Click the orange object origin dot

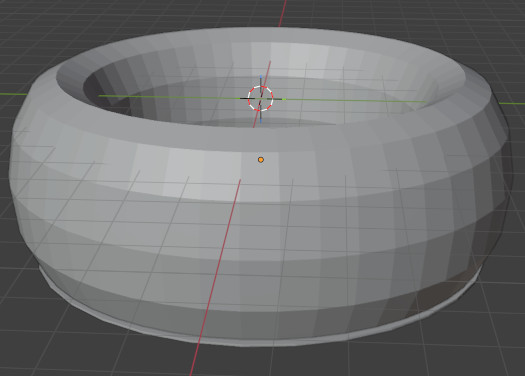tap(261, 160)
